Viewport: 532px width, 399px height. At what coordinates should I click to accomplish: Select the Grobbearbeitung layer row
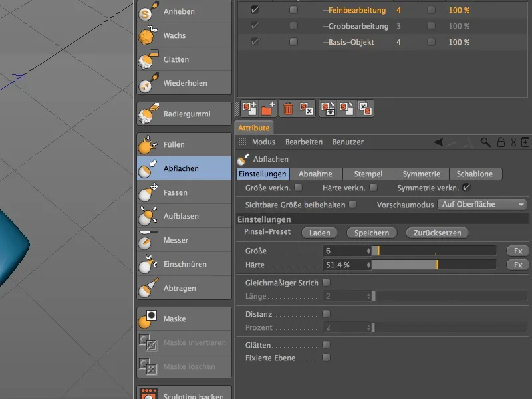point(384,26)
